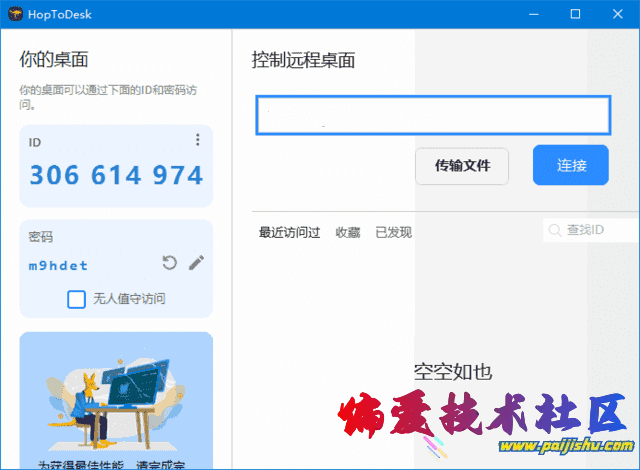Focus the remote ID input field
The width and height of the screenshot is (640, 470).
click(x=433, y=115)
